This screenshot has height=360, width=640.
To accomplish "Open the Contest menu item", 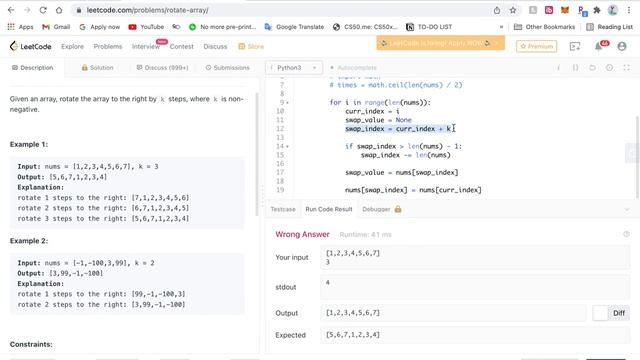I will pos(182,47).
